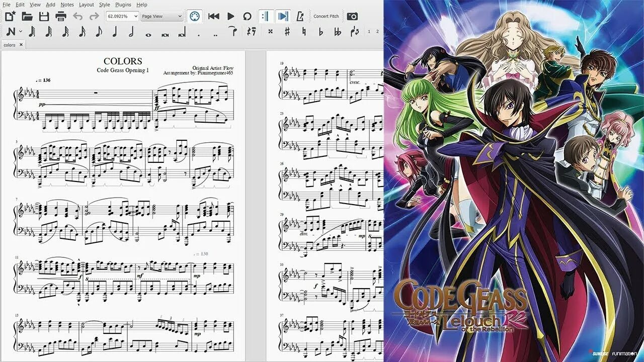Image resolution: width=644 pixels, height=362 pixels.
Task: Select Original Artist: Flow text
Action: pyautogui.click(x=213, y=68)
